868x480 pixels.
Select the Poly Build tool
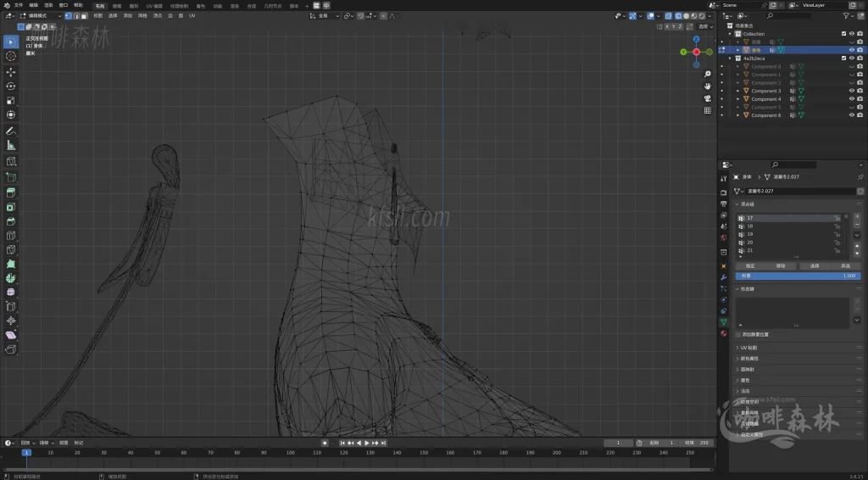pos(10,264)
